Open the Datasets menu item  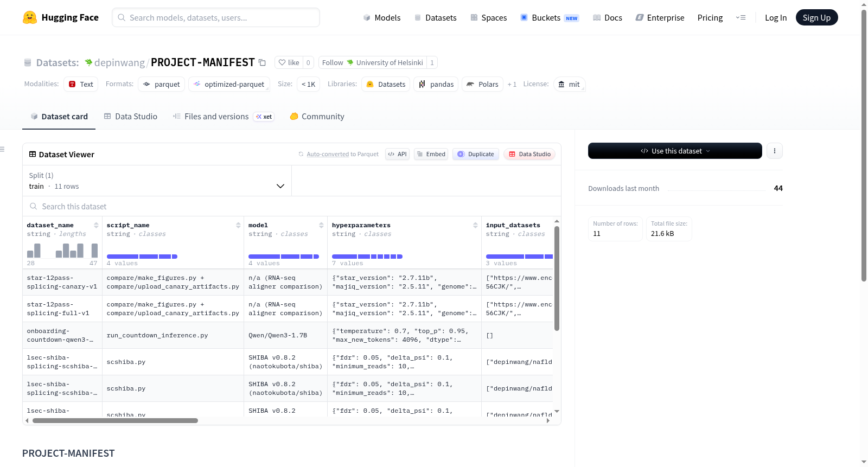[436, 17]
